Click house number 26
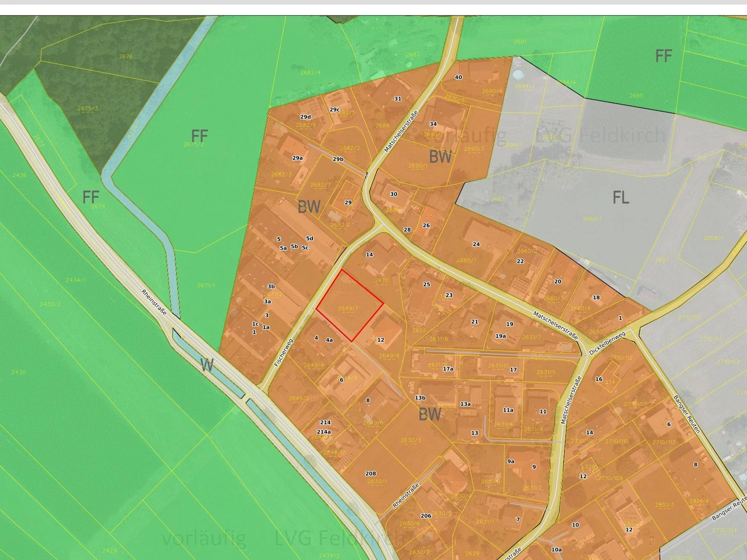The height and width of the screenshot is (560, 747). (426, 226)
